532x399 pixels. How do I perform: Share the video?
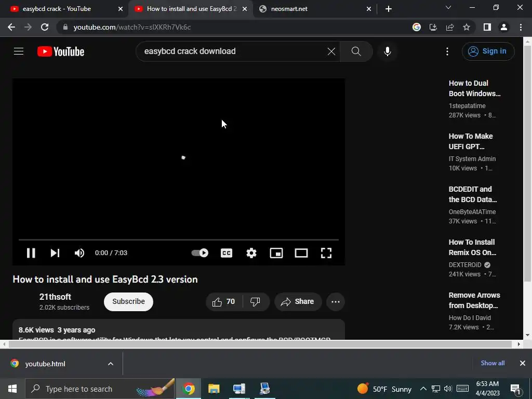(298, 302)
